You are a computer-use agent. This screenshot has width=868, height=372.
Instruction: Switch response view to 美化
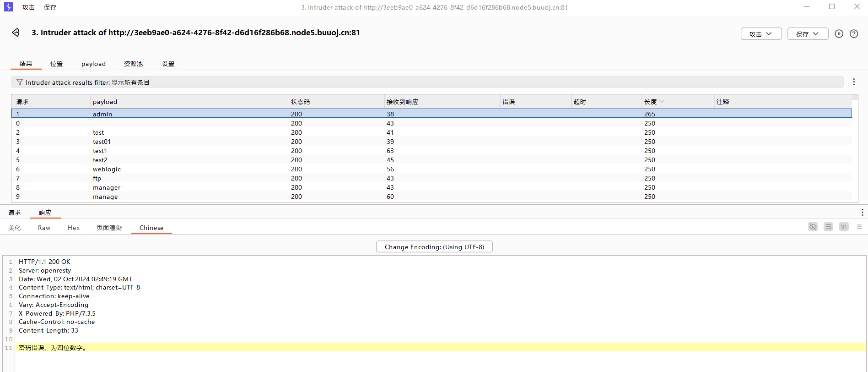(x=15, y=228)
